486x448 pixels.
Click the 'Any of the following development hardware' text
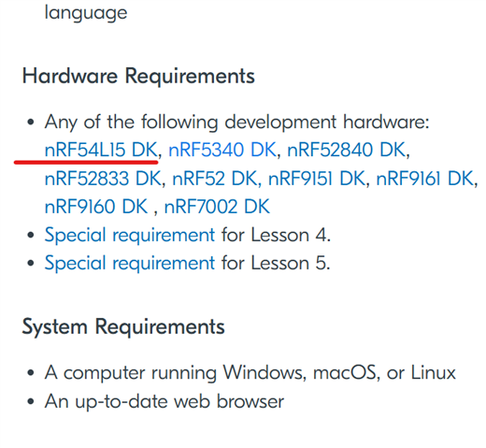237,122
